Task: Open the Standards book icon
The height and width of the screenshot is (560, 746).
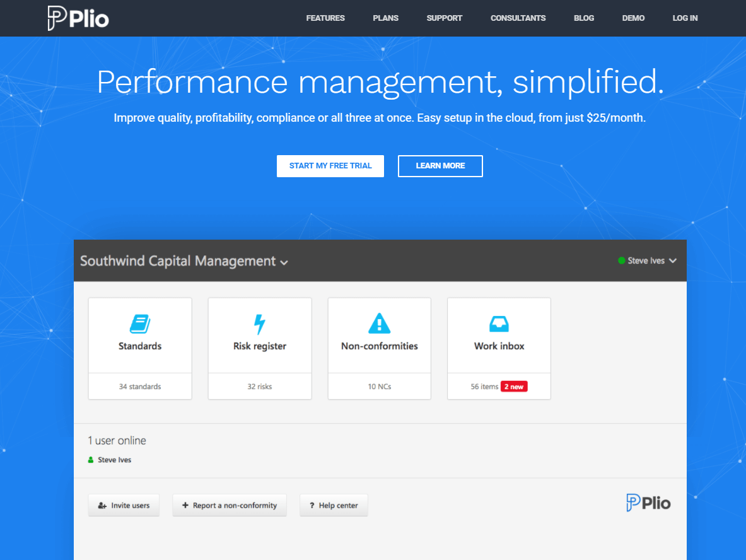Action: tap(140, 324)
